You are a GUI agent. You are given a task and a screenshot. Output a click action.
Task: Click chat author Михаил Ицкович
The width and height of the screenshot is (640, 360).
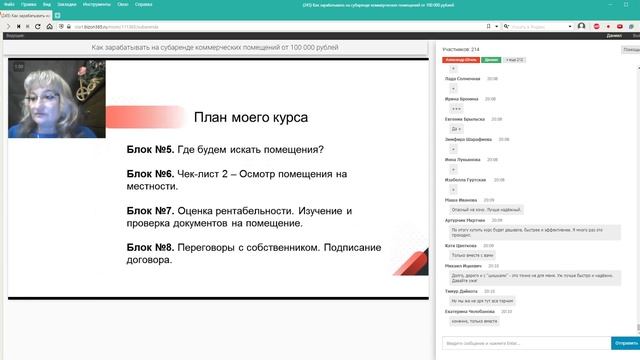[x=463, y=266]
